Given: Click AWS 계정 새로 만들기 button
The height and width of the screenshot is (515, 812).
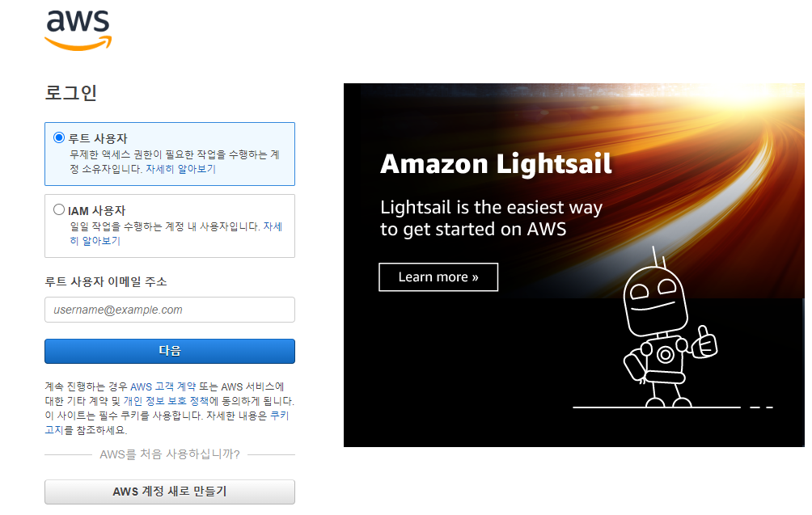Looking at the screenshot, I should 170,492.
